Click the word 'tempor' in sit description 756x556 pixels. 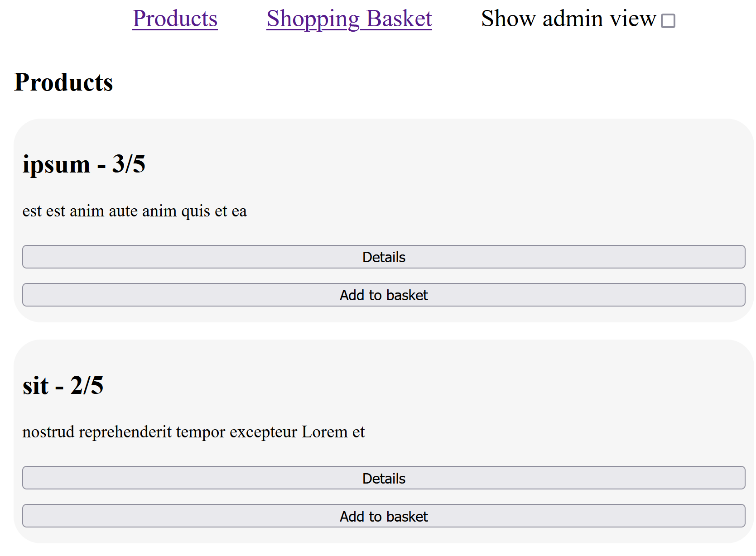coord(201,432)
